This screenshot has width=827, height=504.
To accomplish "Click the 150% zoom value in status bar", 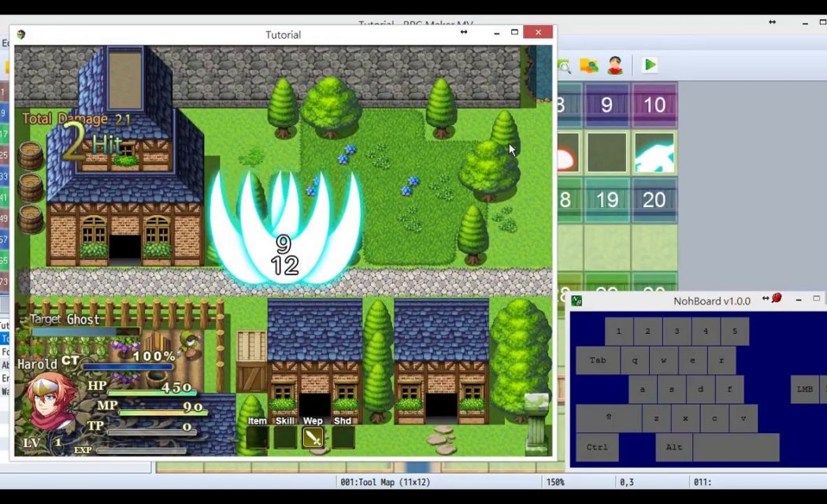I will (x=555, y=482).
